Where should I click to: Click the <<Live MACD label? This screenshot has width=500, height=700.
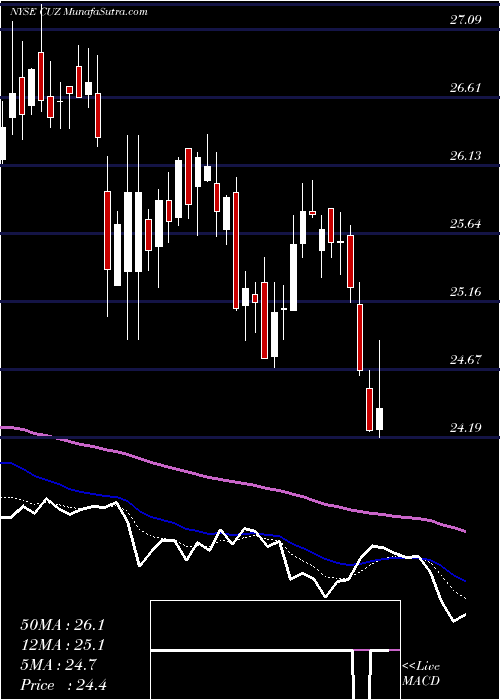coord(421,674)
